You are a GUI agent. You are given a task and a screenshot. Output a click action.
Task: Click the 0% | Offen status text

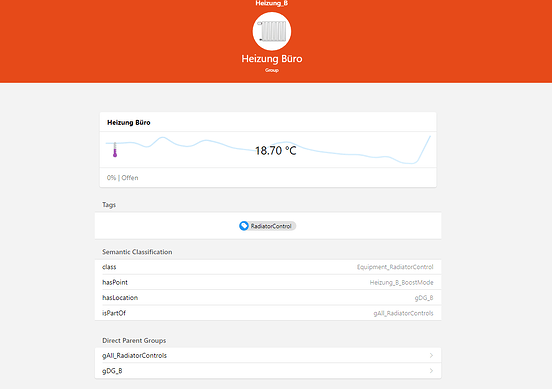pyautogui.click(x=123, y=178)
